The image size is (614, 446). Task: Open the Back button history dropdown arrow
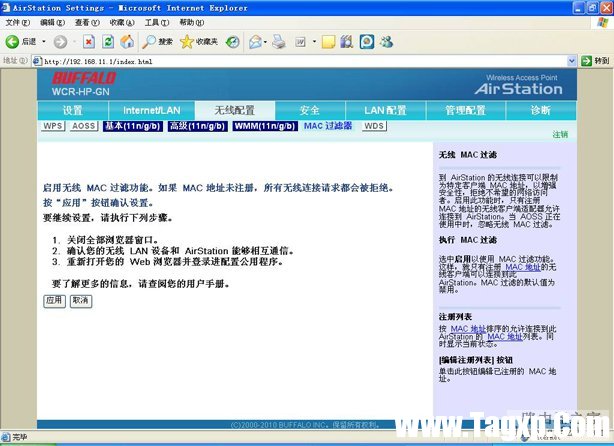click(x=43, y=42)
